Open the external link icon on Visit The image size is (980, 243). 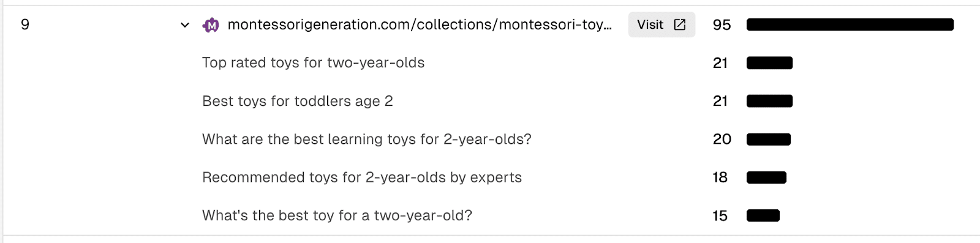[x=679, y=24]
